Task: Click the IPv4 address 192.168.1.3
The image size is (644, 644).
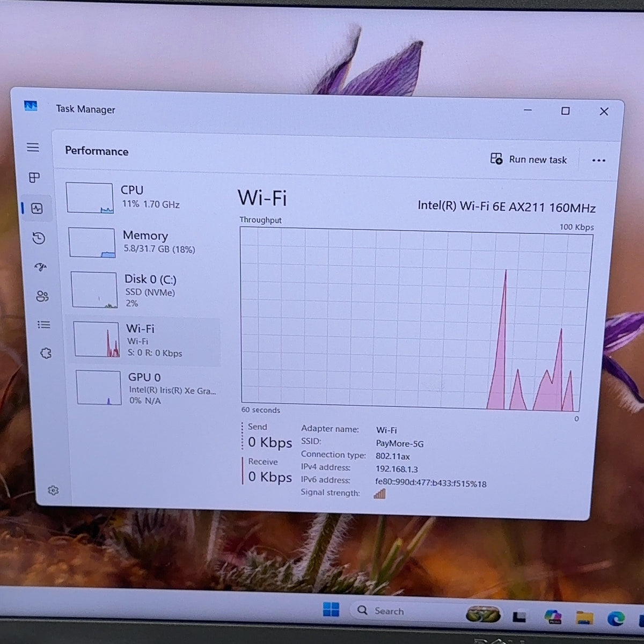Action: click(x=396, y=469)
